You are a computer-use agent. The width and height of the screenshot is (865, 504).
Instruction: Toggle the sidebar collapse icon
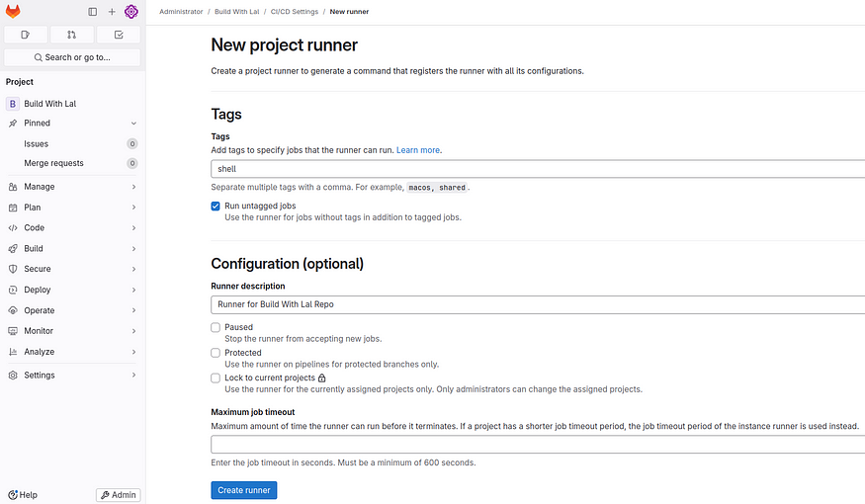click(93, 12)
